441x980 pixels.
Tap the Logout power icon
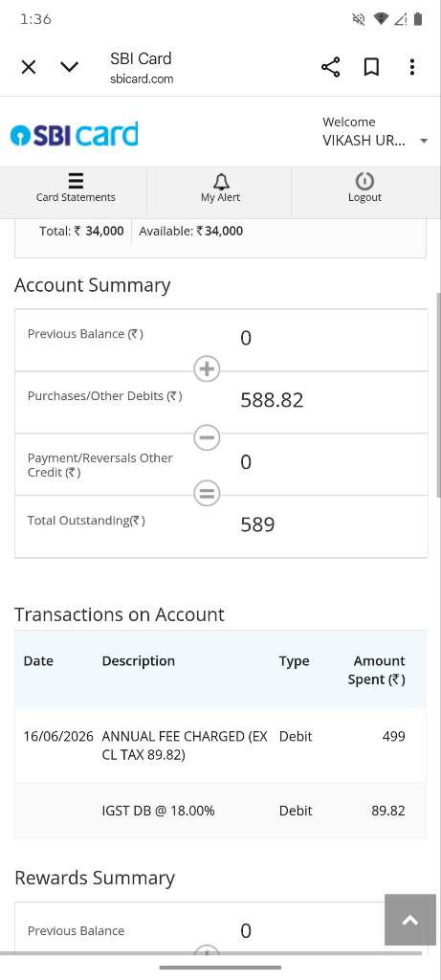364,189
